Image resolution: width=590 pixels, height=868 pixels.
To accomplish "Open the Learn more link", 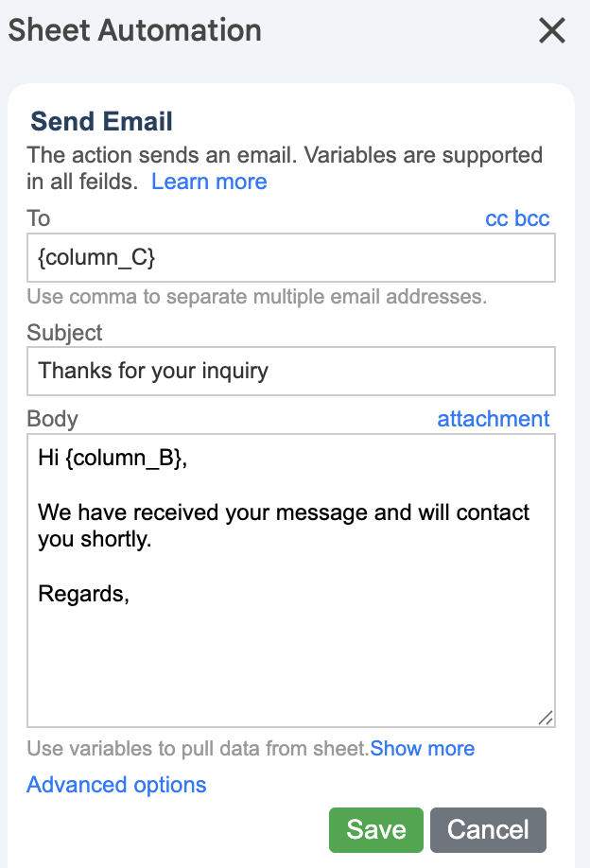I will point(209,182).
